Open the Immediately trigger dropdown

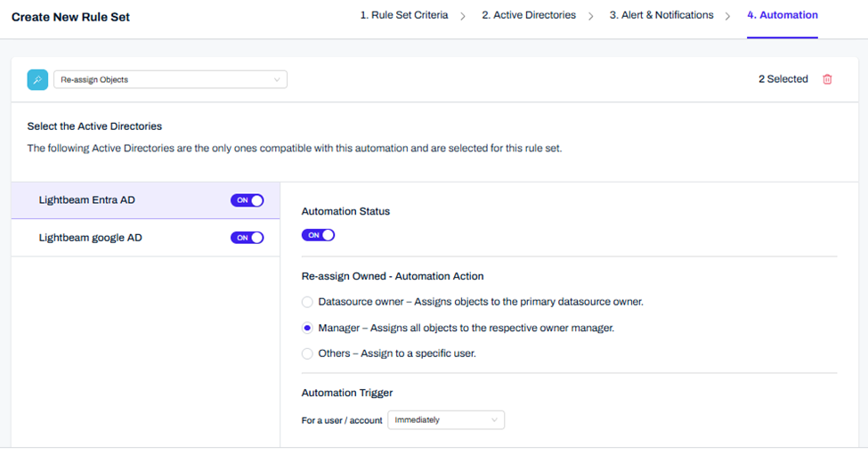[446, 419]
